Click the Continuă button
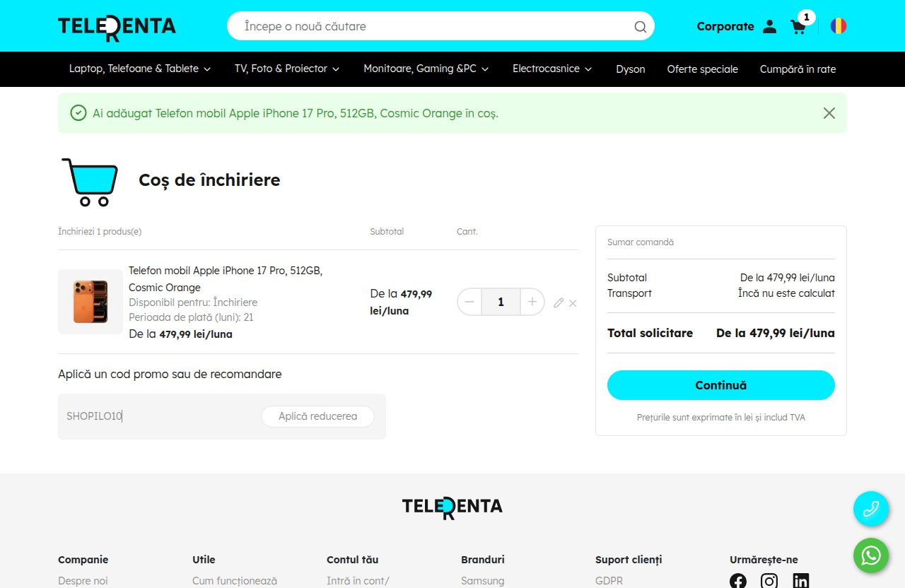The width and height of the screenshot is (905, 588). pyautogui.click(x=721, y=385)
